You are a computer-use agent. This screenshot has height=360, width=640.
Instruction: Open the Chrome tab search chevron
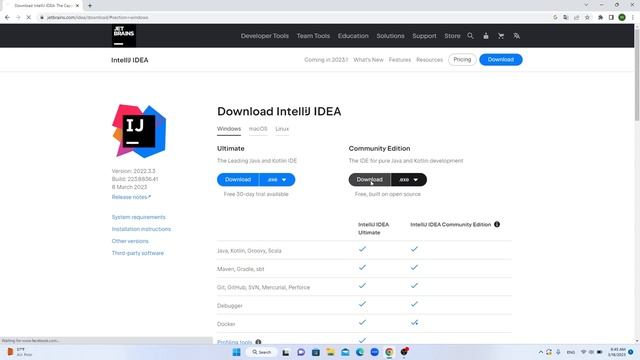[586, 5]
